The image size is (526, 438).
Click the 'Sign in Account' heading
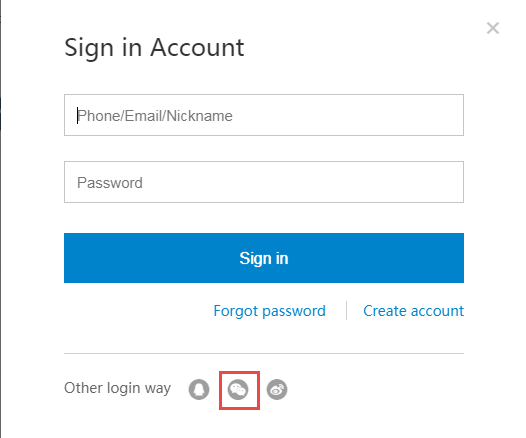pyautogui.click(x=154, y=48)
